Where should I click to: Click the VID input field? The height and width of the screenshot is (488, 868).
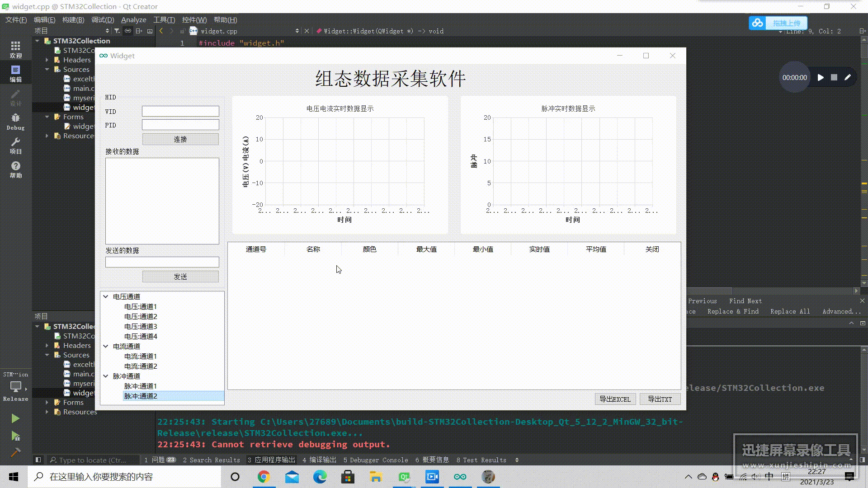(180, 112)
